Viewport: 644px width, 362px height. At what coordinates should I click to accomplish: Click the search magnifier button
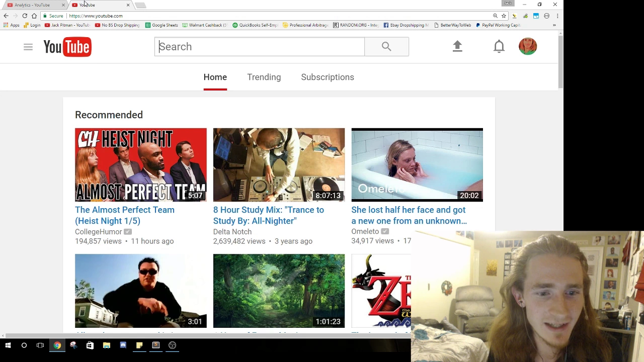[386, 47]
